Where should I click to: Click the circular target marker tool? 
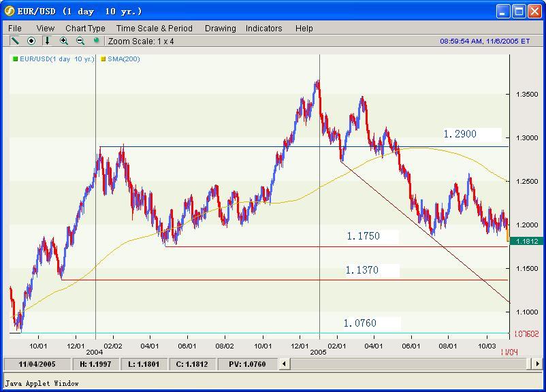click(31, 41)
